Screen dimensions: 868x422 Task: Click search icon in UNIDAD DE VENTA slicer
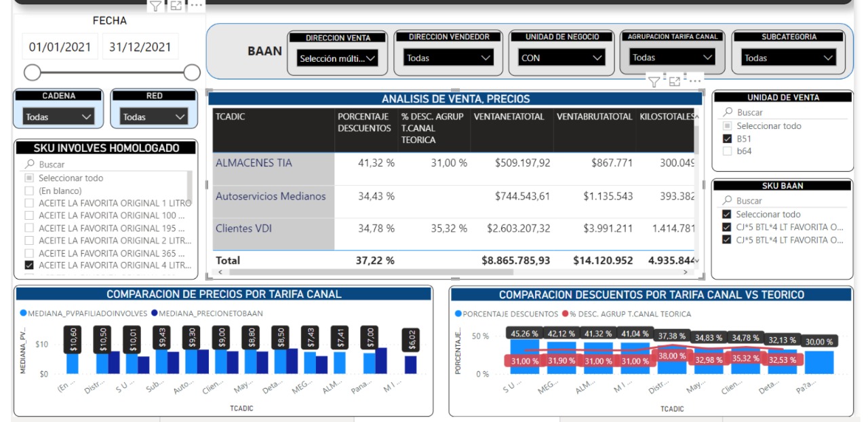[x=728, y=113]
